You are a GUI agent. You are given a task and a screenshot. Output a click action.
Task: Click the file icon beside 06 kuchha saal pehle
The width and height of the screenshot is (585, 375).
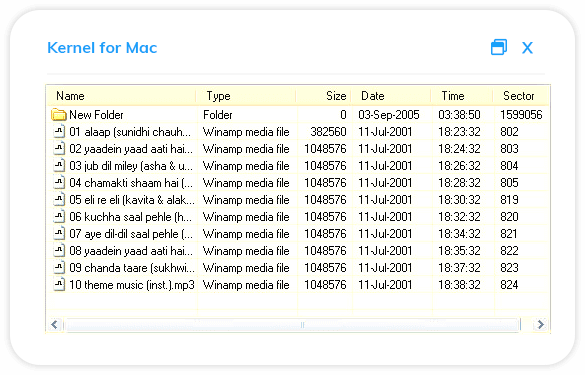(x=59, y=216)
